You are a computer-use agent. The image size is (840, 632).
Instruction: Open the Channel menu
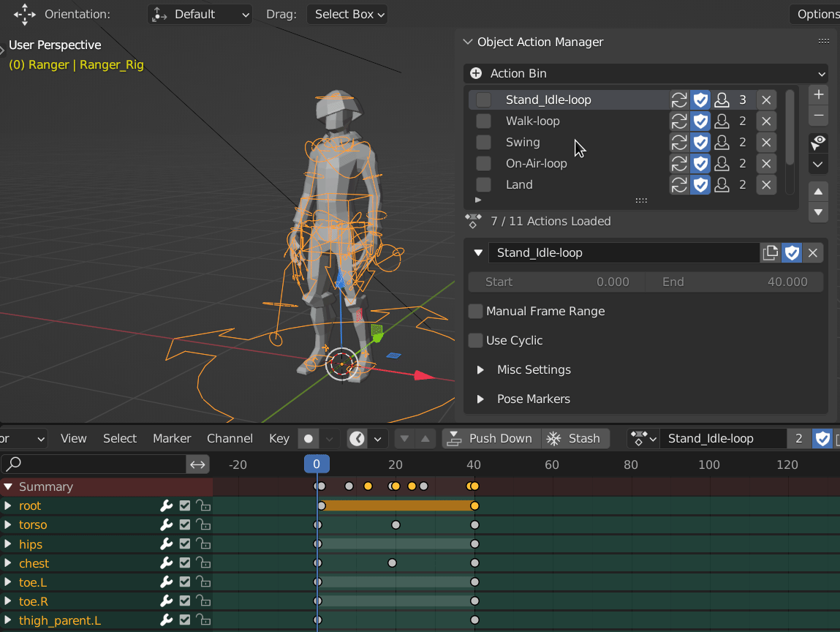(230, 438)
